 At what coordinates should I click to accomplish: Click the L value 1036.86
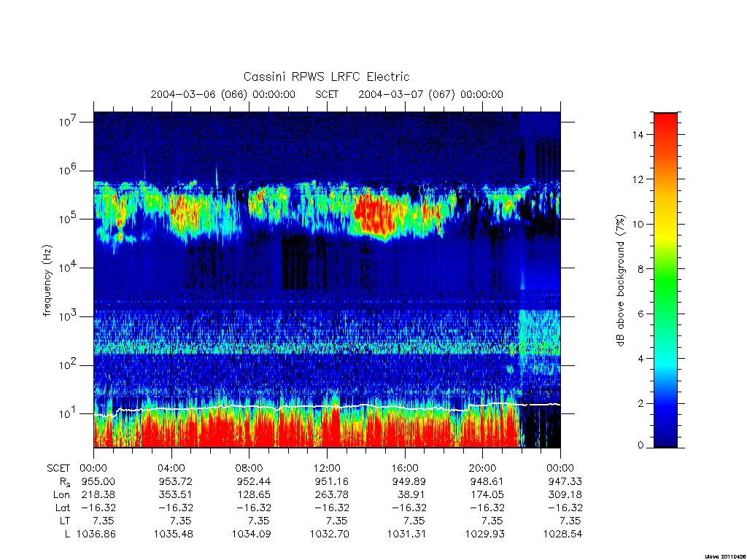pos(96,534)
